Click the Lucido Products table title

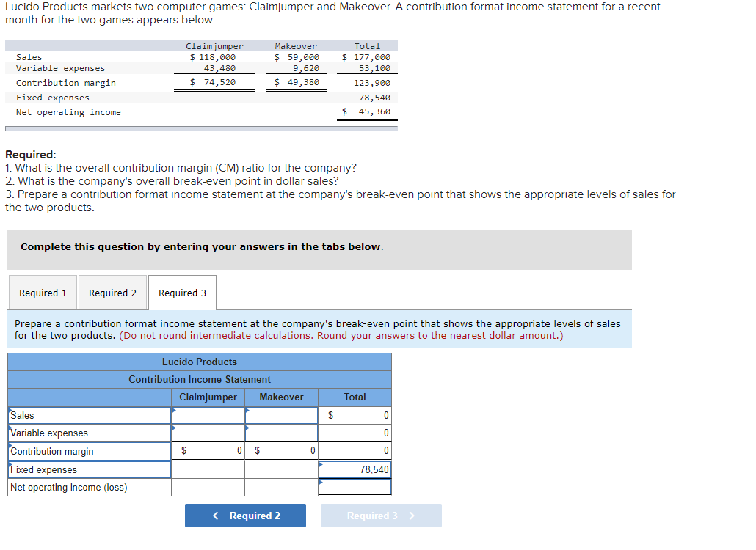200,362
